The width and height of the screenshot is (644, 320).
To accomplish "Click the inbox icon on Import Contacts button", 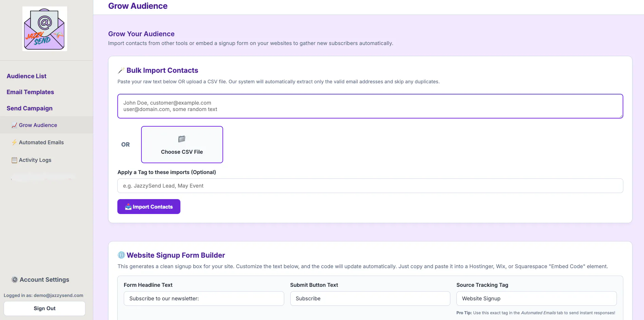I will coord(128,207).
